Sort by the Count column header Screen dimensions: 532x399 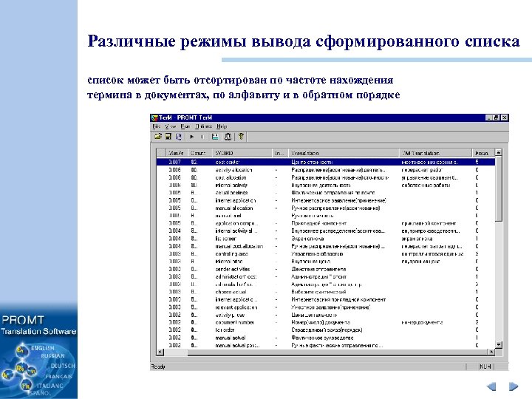199,153
